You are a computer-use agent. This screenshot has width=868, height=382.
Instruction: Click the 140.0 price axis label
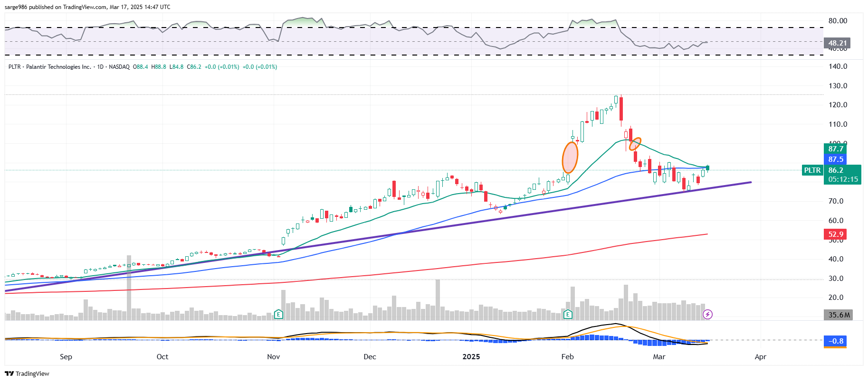838,66
